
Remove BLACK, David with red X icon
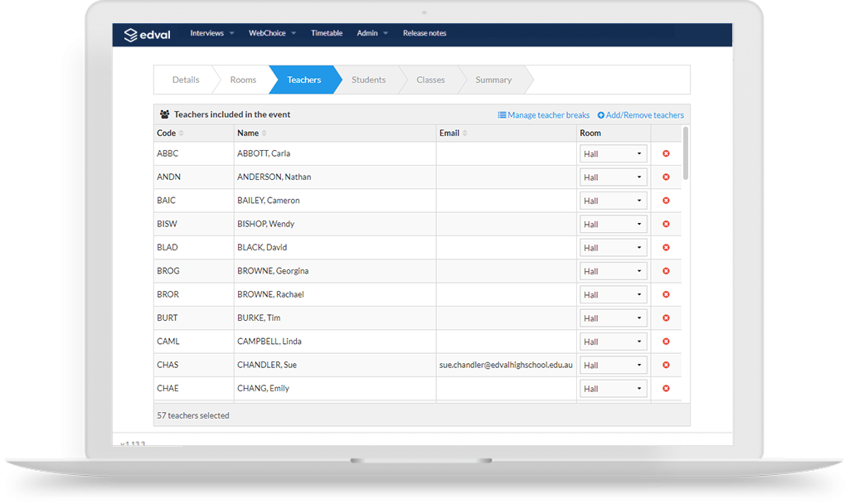click(x=666, y=247)
